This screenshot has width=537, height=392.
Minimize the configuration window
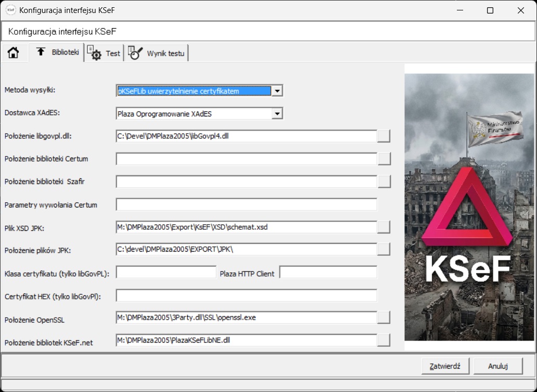[459, 10]
